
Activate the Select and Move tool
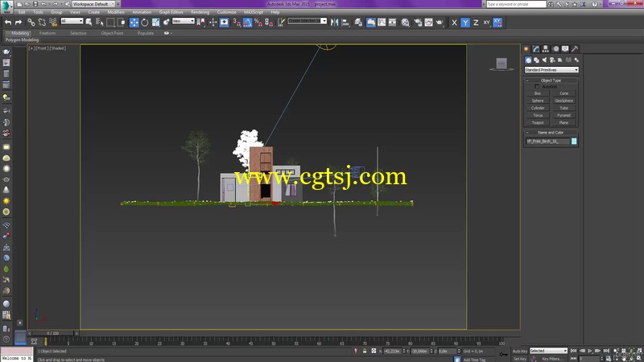pos(134,23)
